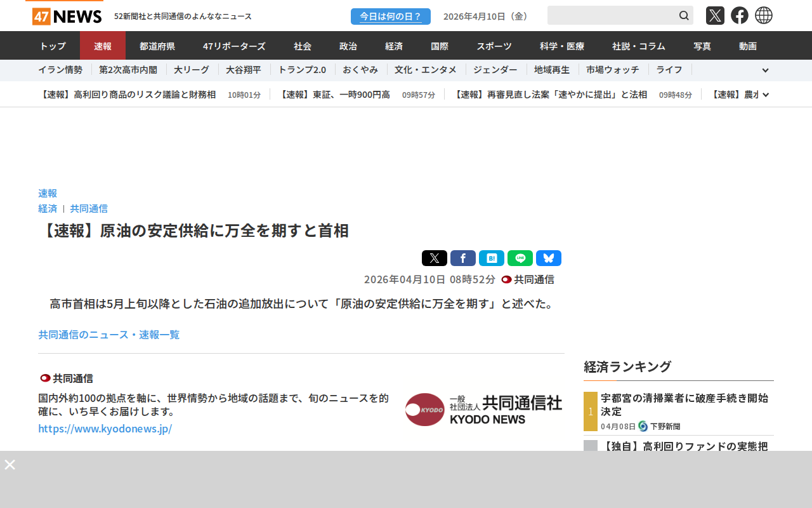Click the search magnifier icon

pos(684,15)
